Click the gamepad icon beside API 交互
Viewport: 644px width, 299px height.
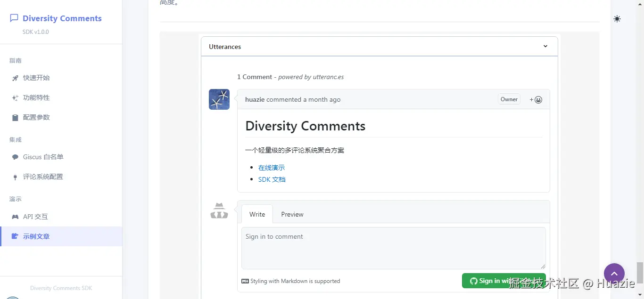(15, 217)
